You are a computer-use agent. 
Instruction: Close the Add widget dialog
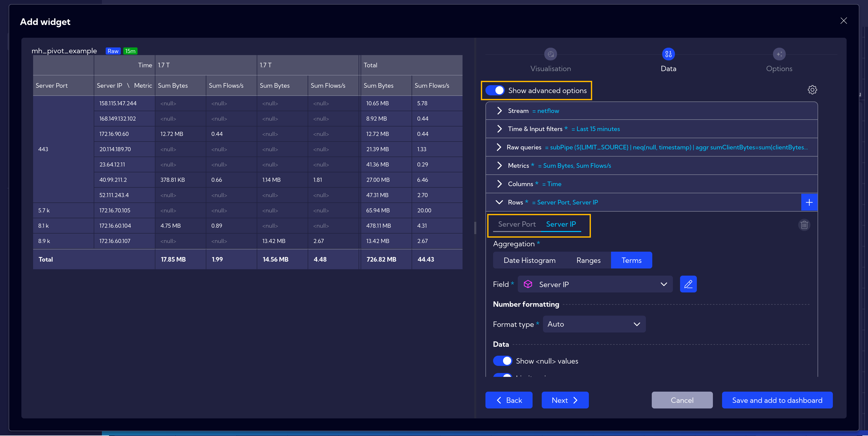coord(843,21)
